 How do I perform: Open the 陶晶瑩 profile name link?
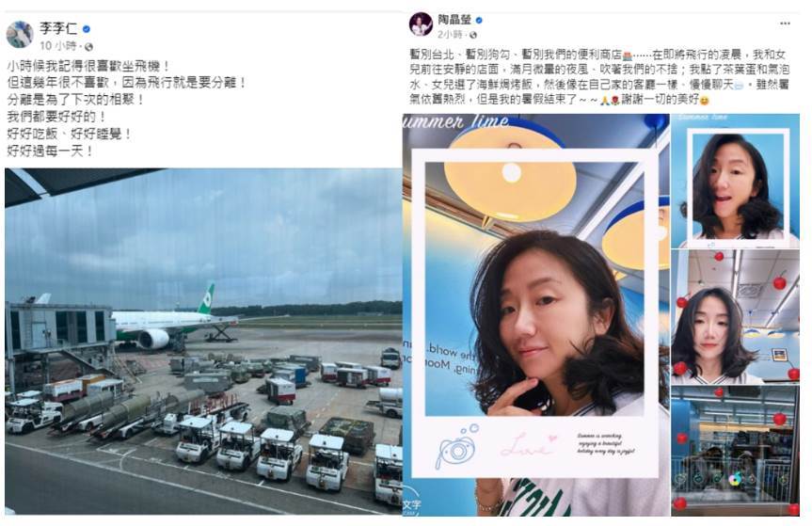pyautogui.click(x=454, y=20)
